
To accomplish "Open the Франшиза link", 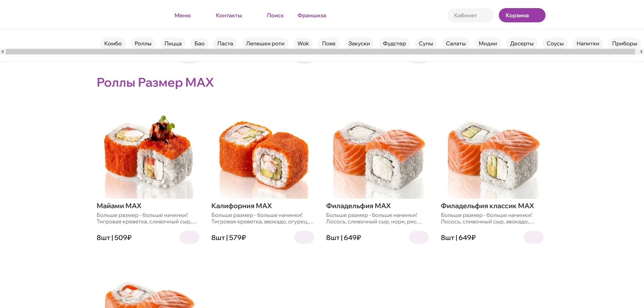I will point(312,15).
